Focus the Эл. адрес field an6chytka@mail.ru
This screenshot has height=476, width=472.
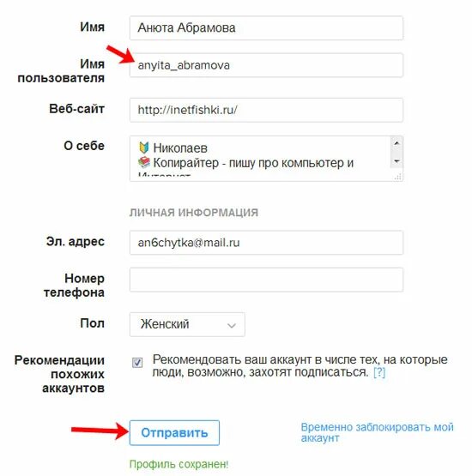coord(266,243)
